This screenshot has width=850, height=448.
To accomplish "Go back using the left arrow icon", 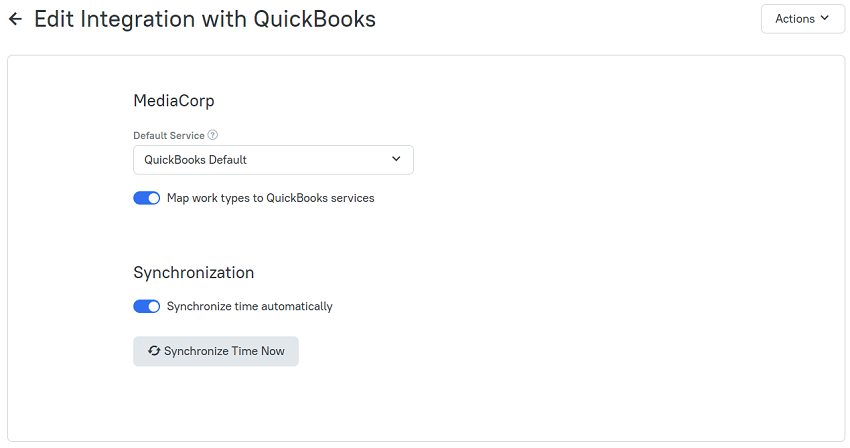I will coord(15,19).
